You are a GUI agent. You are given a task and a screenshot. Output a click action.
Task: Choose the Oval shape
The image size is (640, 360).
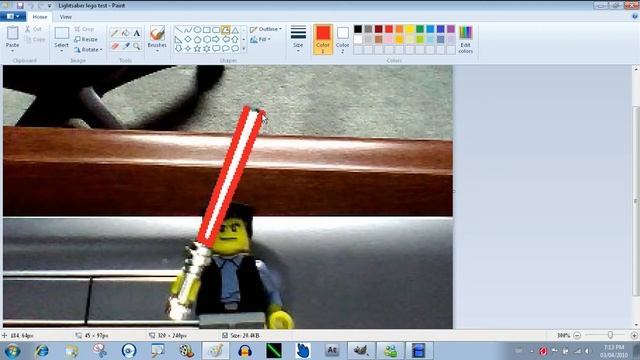pos(197,30)
